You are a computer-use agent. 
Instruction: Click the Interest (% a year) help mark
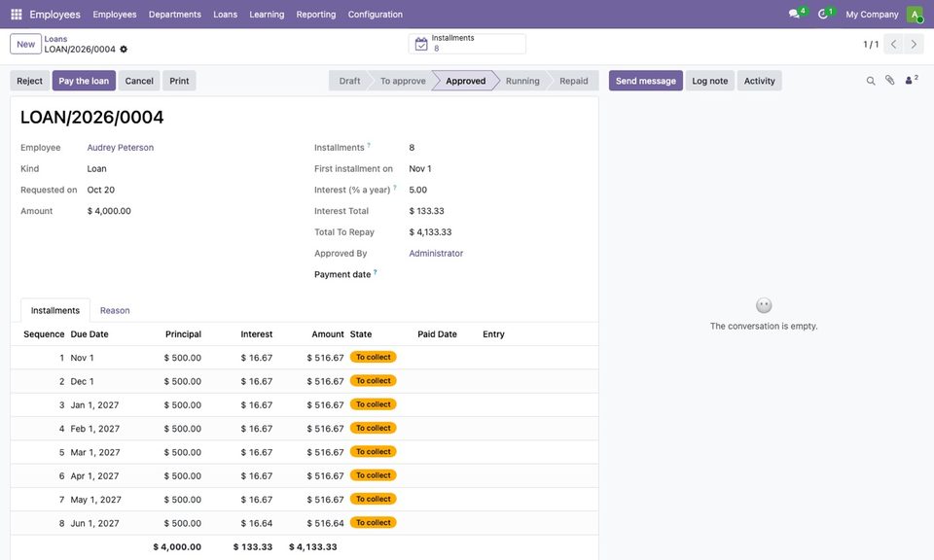click(x=394, y=187)
